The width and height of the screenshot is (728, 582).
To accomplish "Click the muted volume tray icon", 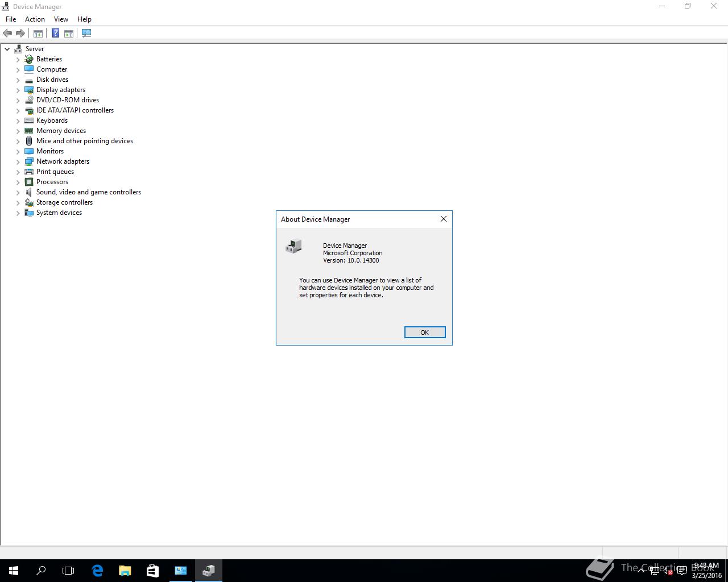I will pos(668,571).
